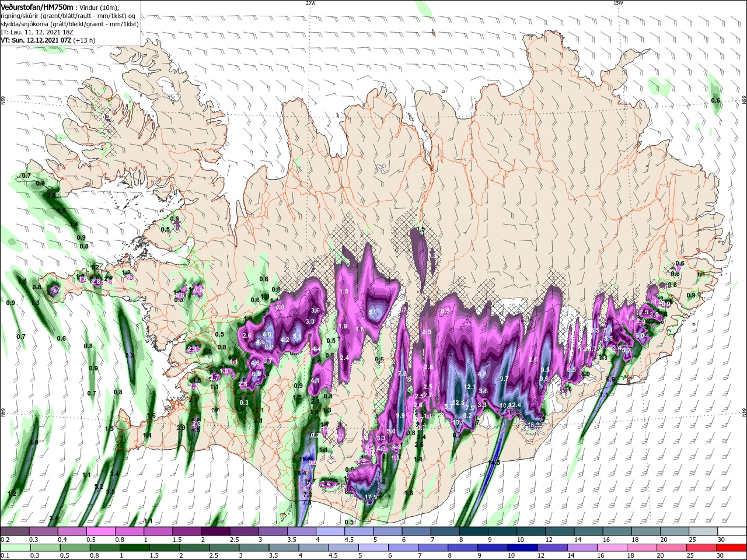This screenshot has height=560, width=747.
Task: Click the '14.5' precipitation value on the map
Action: tap(494, 463)
